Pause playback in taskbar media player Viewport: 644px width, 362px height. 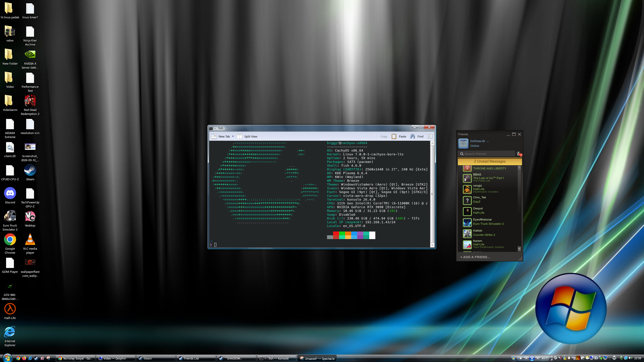(x=532, y=358)
